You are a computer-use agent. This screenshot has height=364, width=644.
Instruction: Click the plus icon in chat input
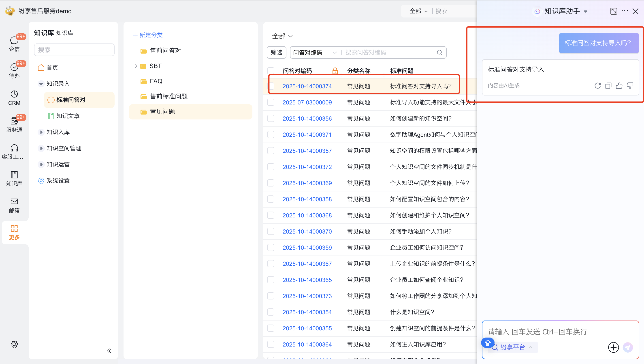pos(613,347)
